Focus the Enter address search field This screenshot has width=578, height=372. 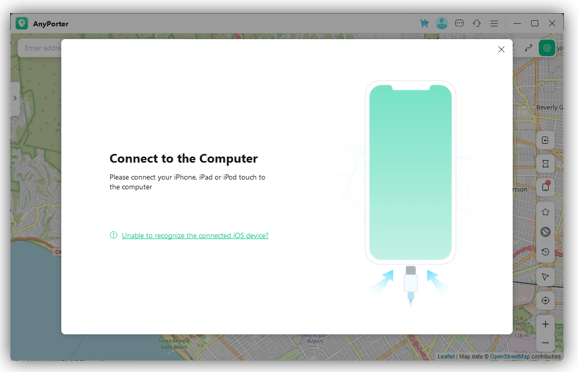pyautogui.click(x=40, y=48)
